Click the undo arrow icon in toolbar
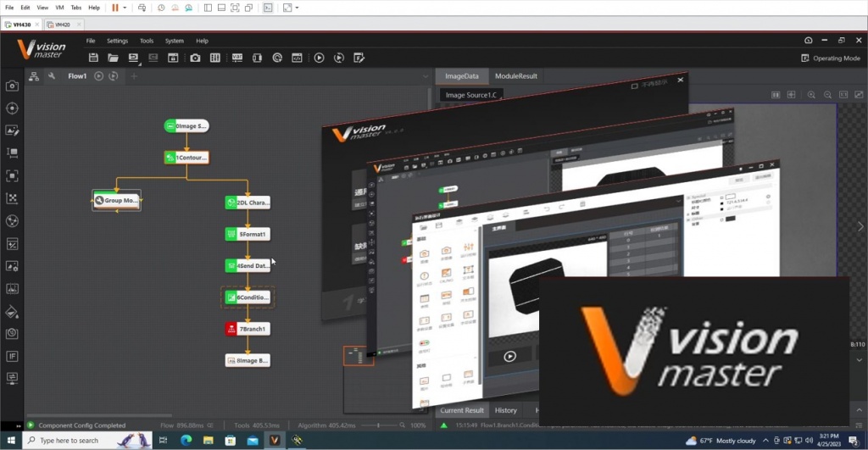 coord(133,58)
